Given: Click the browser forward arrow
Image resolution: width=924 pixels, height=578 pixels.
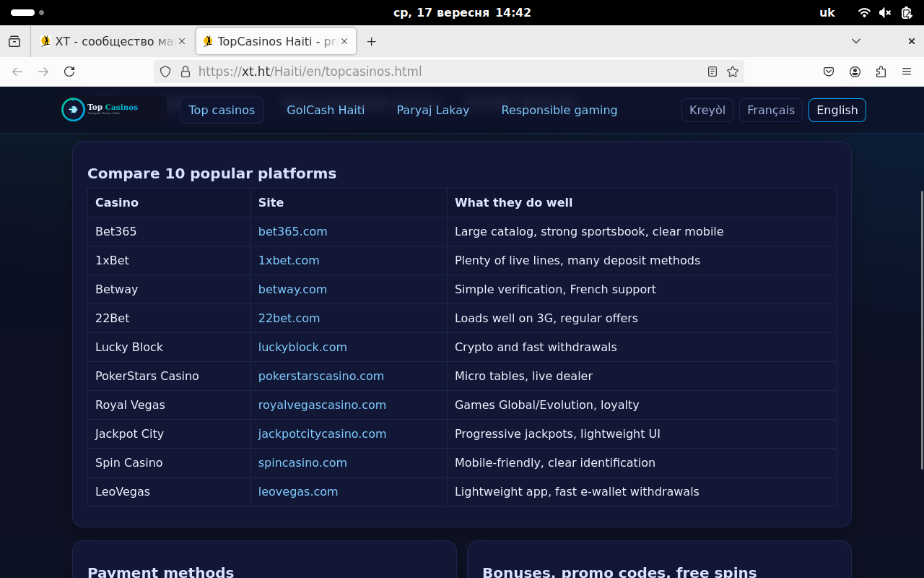Looking at the screenshot, I should 43,72.
